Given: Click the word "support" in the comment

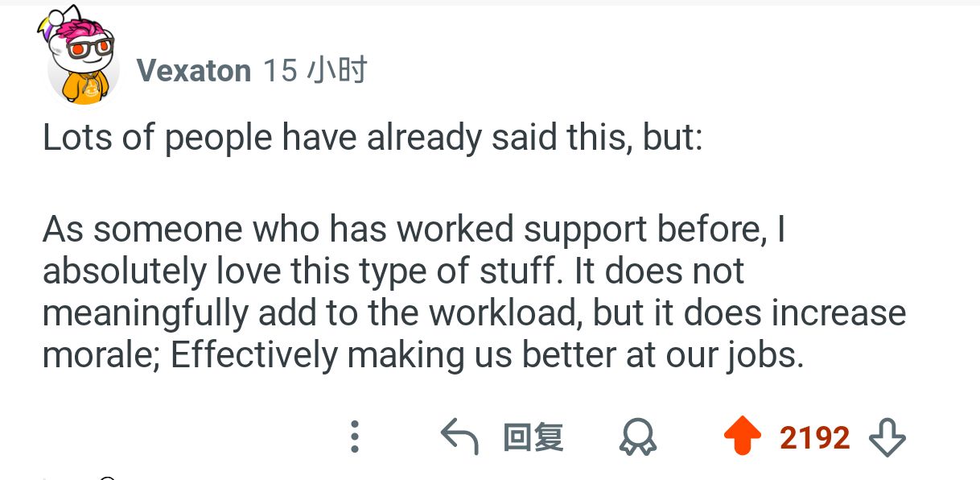Looking at the screenshot, I should [x=587, y=230].
